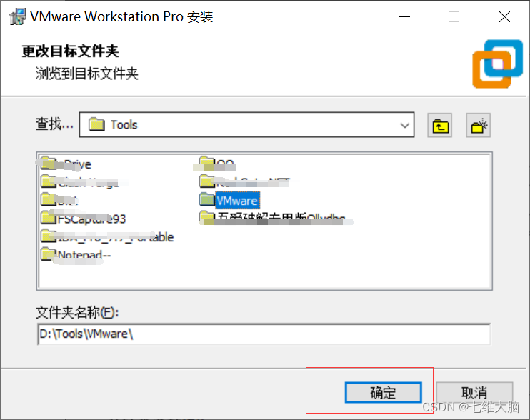Select the folder name ending in 'able'

(107, 236)
